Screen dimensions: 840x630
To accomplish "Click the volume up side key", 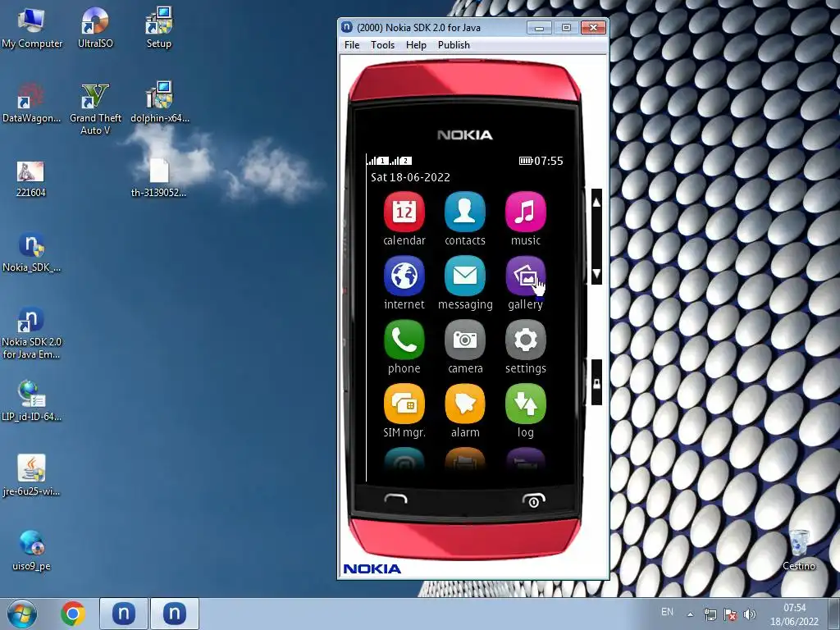I will click(596, 203).
